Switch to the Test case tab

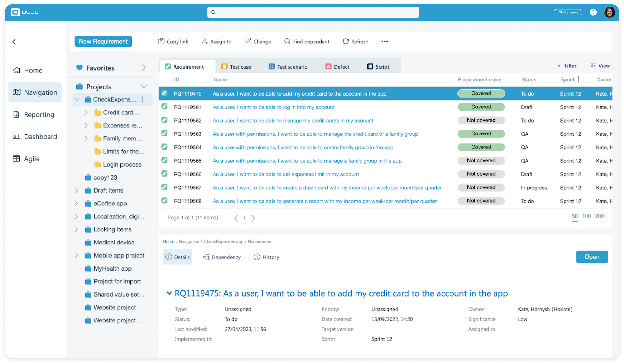(x=236, y=66)
